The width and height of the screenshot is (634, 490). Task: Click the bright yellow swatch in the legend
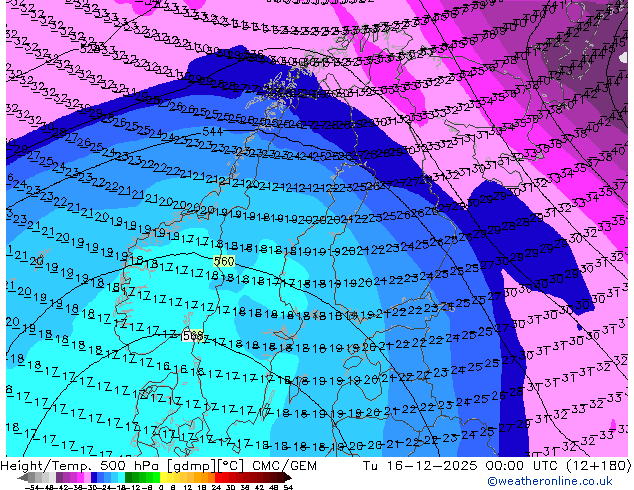point(163,478)
